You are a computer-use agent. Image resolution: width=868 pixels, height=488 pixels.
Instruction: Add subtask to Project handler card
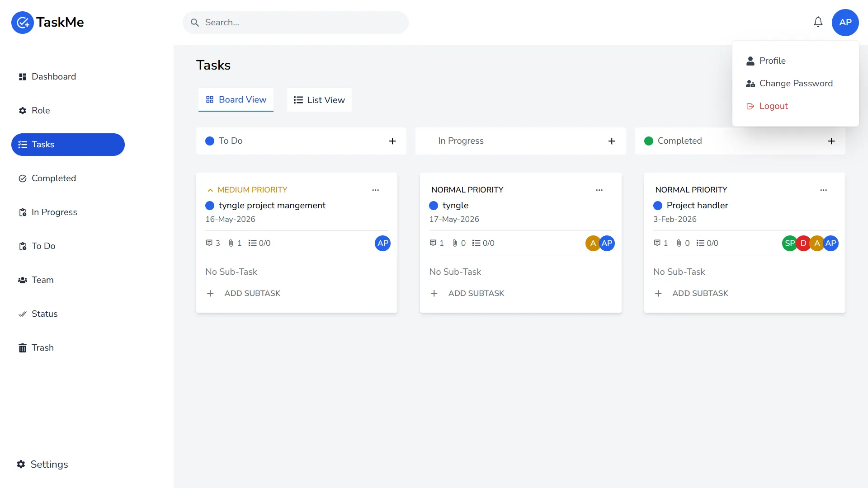click(x=691, y=293)
